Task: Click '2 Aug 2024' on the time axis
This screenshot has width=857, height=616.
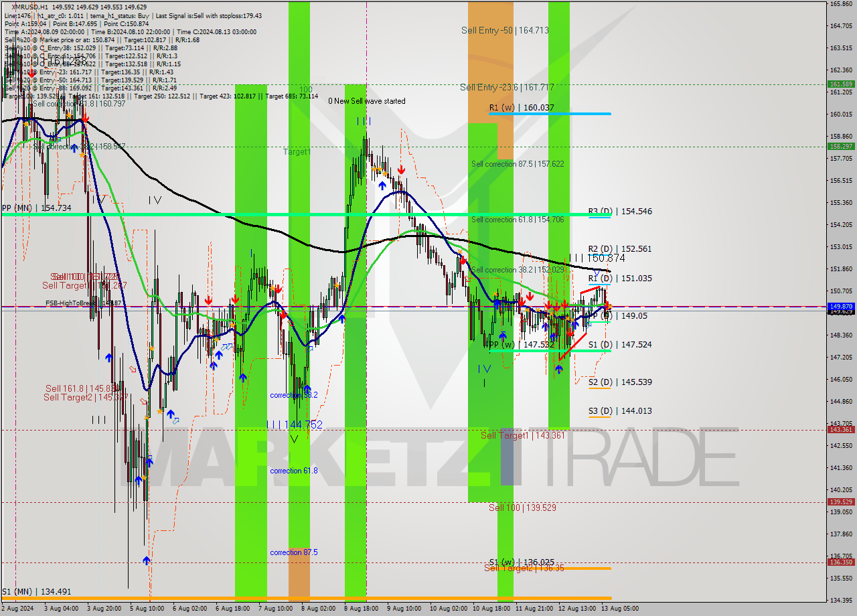Action: [x=17, y=609]
